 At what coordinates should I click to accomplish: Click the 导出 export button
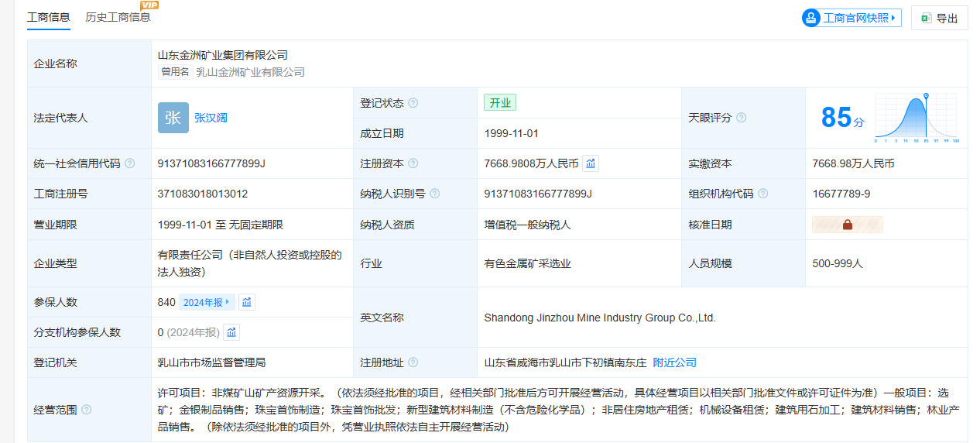pos(940,18)
